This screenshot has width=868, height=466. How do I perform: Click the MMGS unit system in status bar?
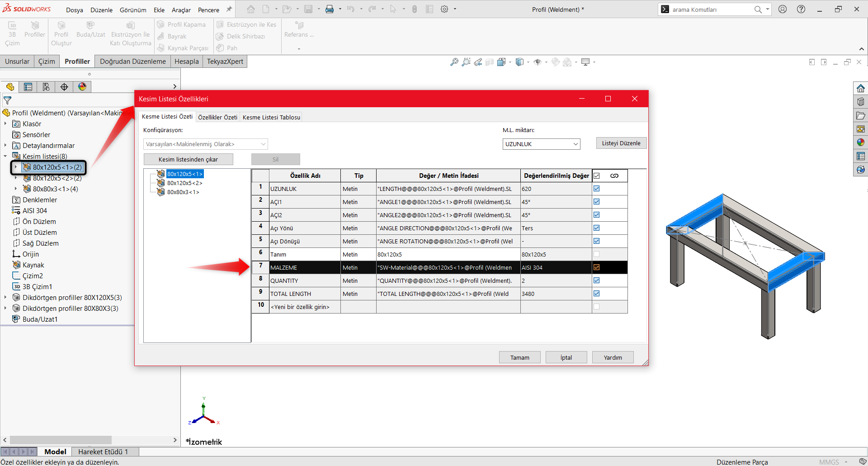coord(829,462)
